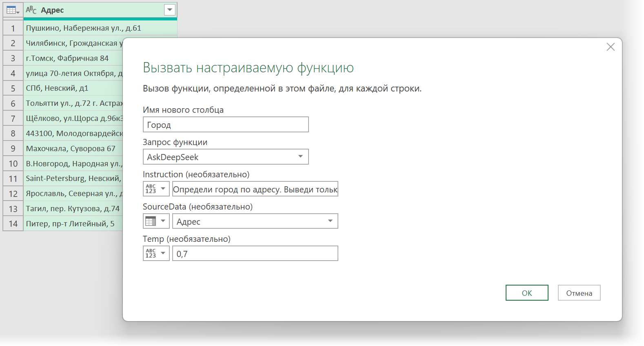This screenshot has width=644, height=346.
Task: Select cell Тольятти ул., д.72
Action: coord(73,103)
